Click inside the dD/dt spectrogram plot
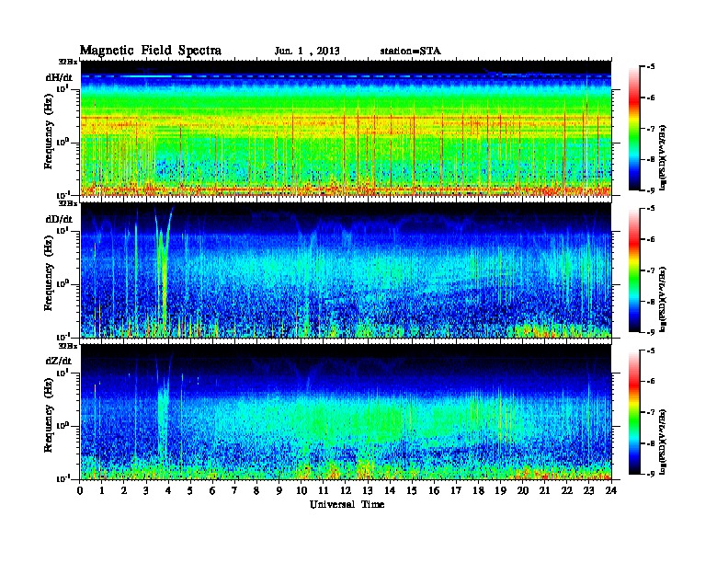This screenshot has width=728, height=563. (x=346, y=270)
